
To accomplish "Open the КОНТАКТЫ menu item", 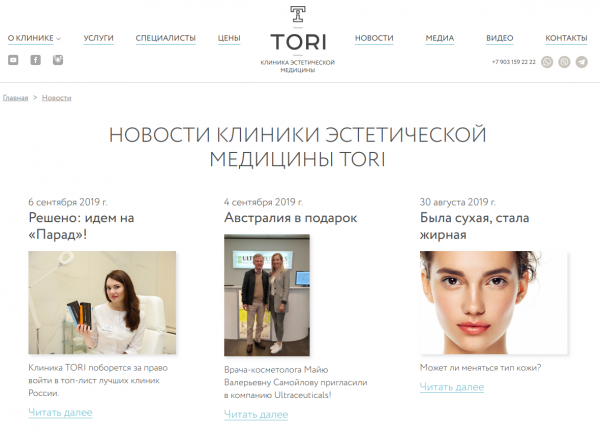I will pos(566,38).
